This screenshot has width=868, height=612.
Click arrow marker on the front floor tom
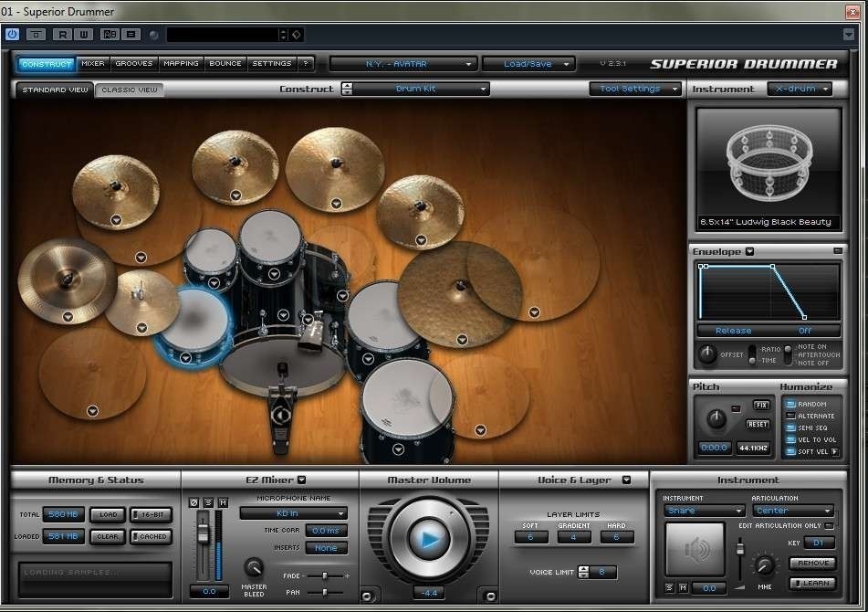tap(398, 449)
